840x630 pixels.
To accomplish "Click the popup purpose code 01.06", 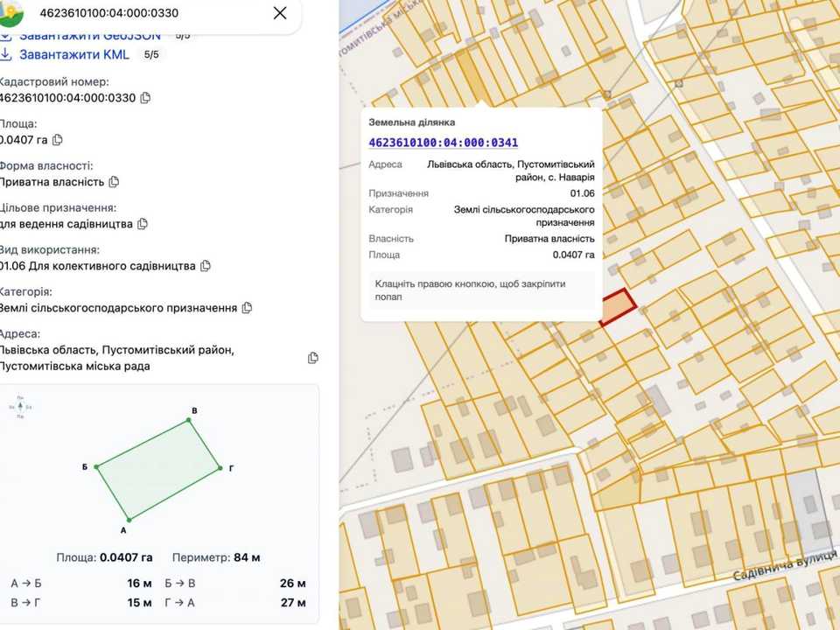I will (582, 193).
